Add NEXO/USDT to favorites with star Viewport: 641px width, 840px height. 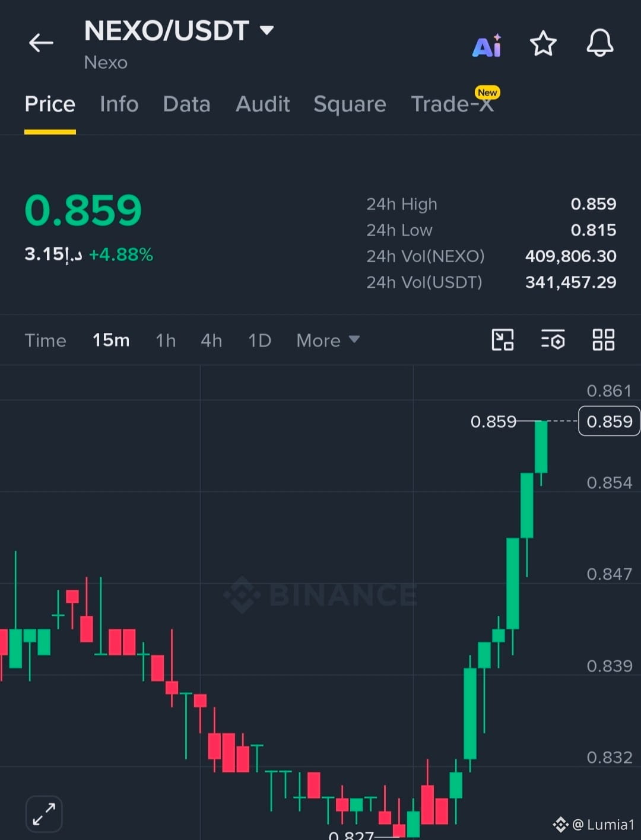[543, 43]
